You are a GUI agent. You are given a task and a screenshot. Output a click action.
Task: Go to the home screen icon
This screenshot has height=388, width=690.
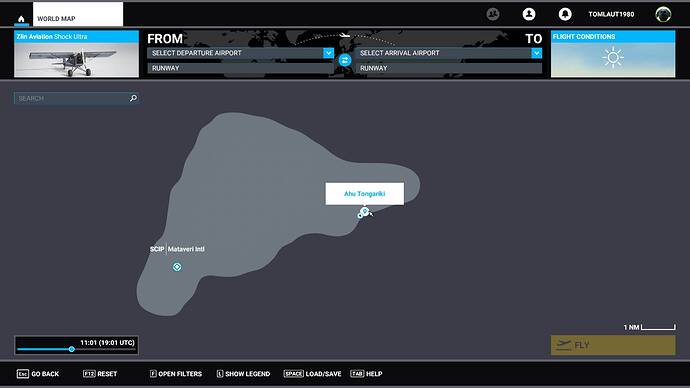(x=21, y=19)
